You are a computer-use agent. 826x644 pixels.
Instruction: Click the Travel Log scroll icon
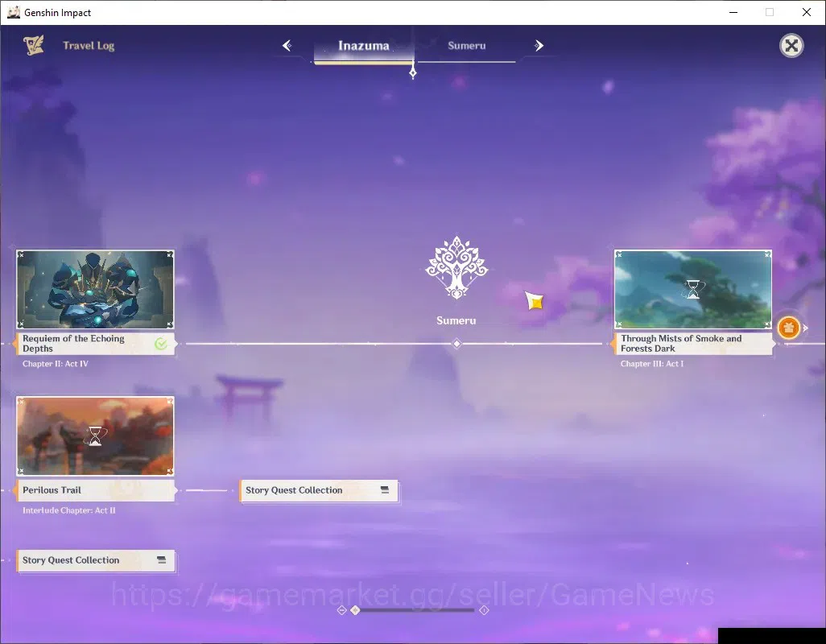point(34,45)
